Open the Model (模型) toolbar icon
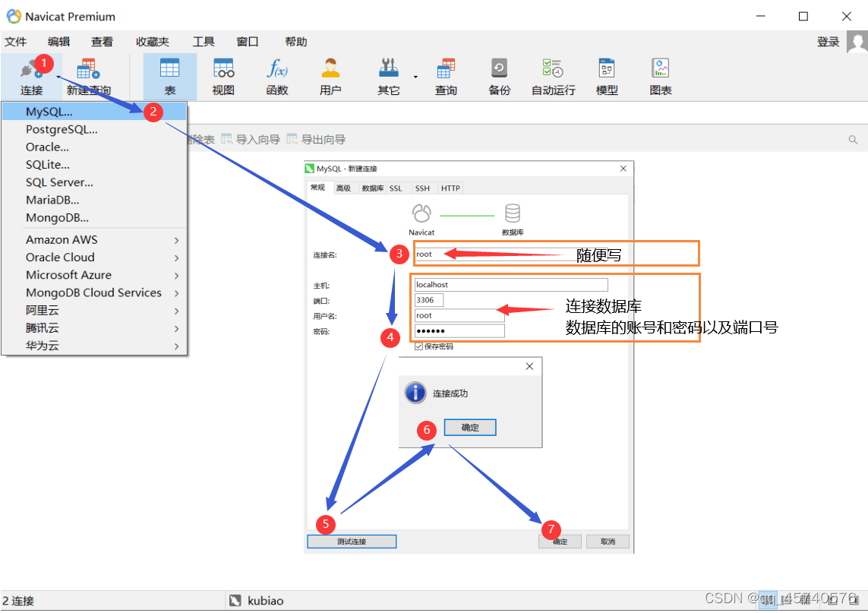 tap(607, 77)
